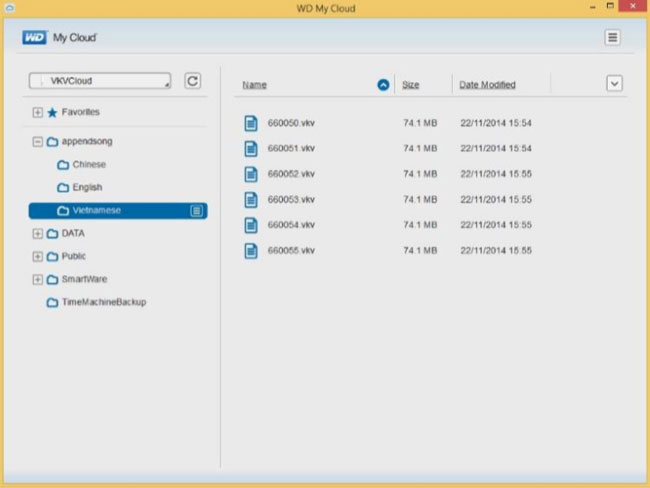
Task: Expand the Favorites tree node
Action: [x=38, y=113]
